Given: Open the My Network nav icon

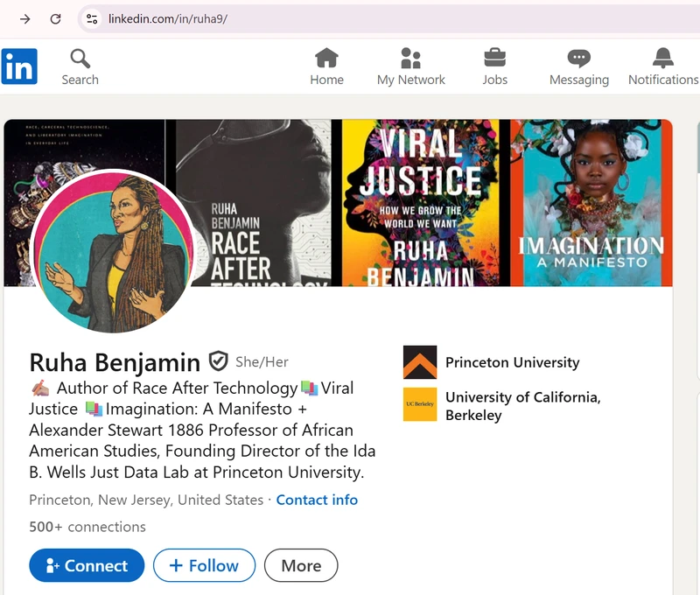Looking at the screenshot, I should [x=410, y=58].
